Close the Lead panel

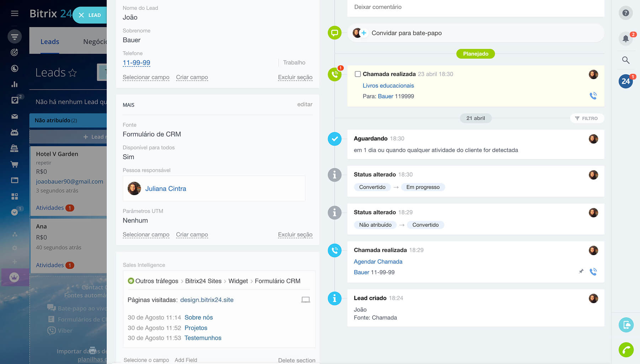(x=81, y=15)
